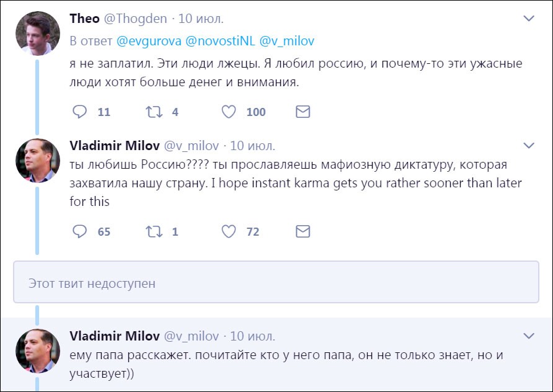Open chevron menu on Milov's last tweet

[x=529, y=336]
